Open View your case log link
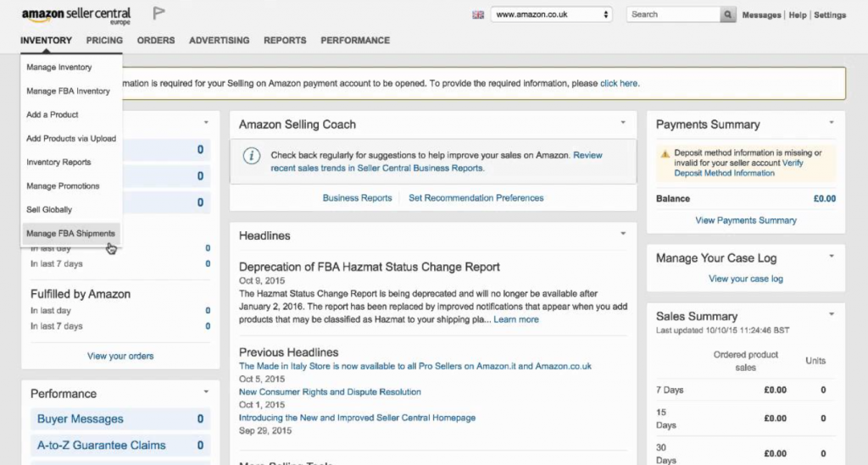This screenshot has height=465, width=868. pyautogui.click(x=746, y=280)
